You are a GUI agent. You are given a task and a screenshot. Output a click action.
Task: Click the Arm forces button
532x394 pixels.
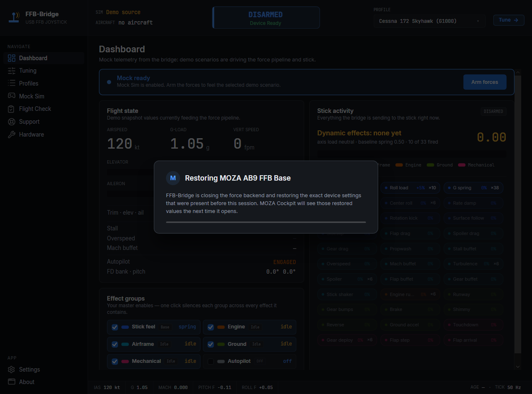pyautogui.click(x=485, y=82)
